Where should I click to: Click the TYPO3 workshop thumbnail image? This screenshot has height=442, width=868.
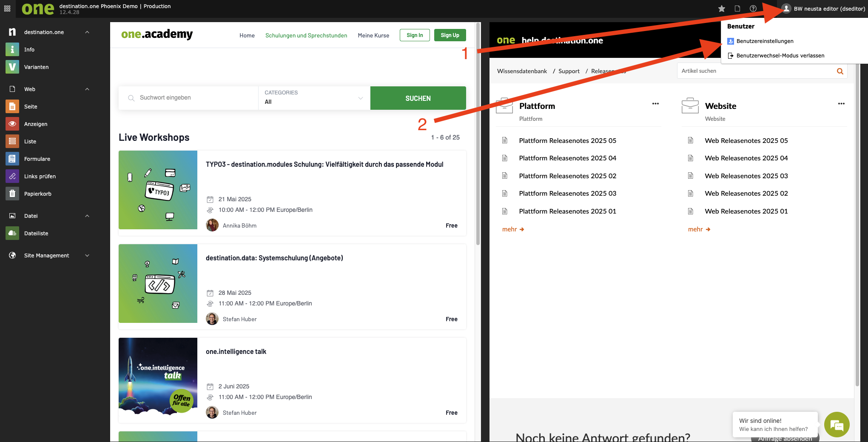(x=158, y=190)
